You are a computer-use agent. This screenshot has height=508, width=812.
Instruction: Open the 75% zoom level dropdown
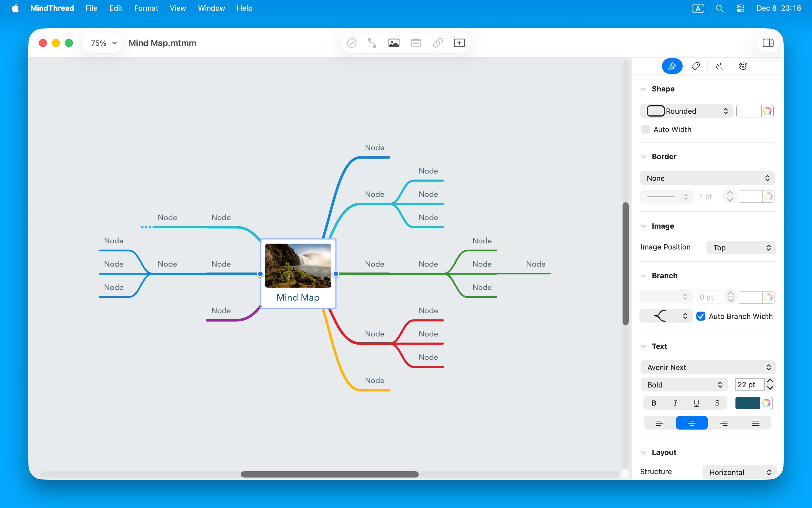[x=103, y=43]
